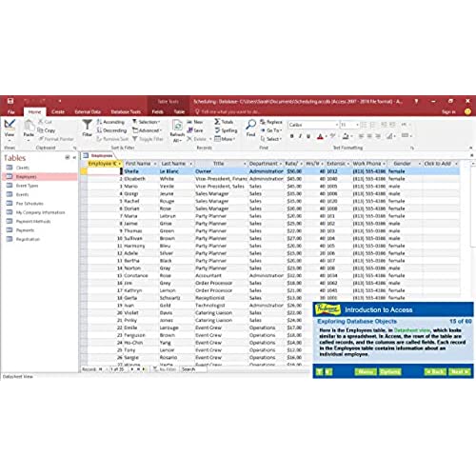This screenshot has width=476, height=476.
Task: Toggle Italic text formatting
Action: point(300,136)
